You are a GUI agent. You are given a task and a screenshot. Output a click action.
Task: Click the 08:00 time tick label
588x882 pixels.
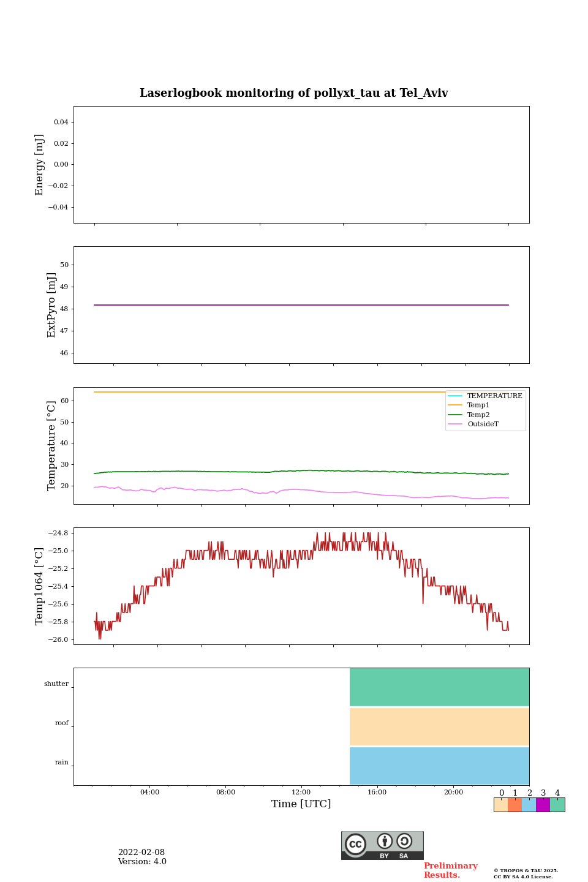(225, 792)
